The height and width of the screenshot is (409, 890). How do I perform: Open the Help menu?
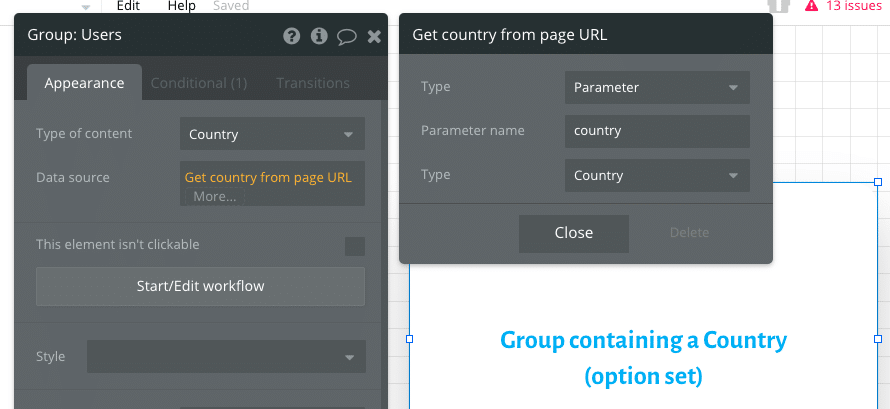pyautogui.click(x=182, y=6)
